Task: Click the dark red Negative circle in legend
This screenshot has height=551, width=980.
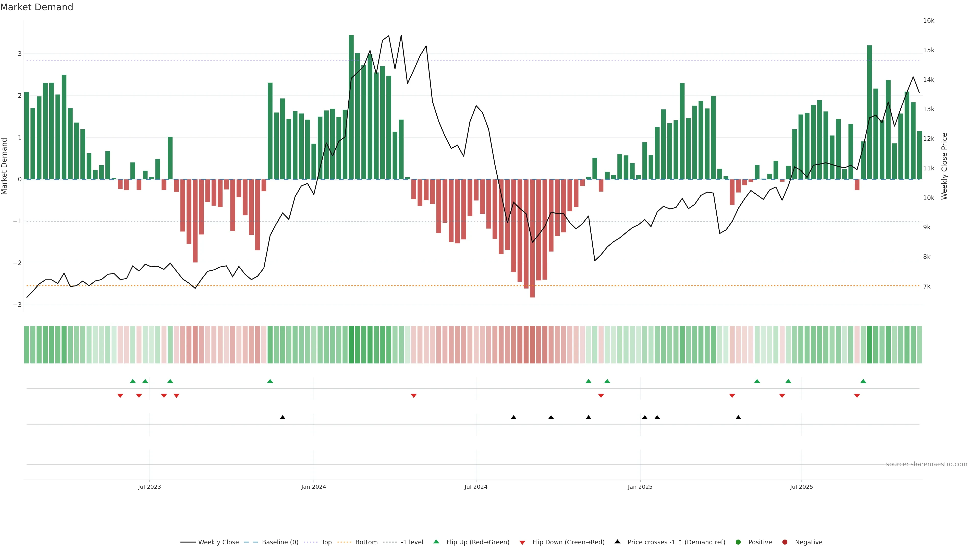Action: [785, 542]
